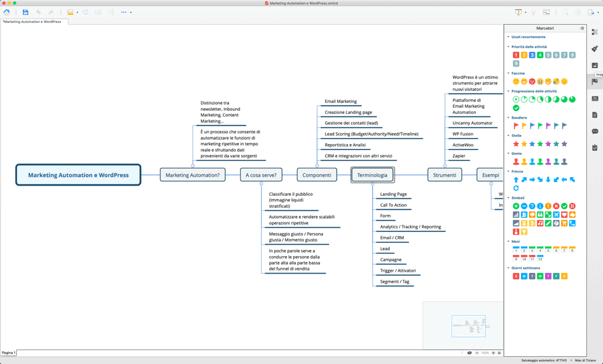603x364 pixels.
Task: Collapse the Faccine marker section
Action: pyautogui.click(x=508, y=73)
